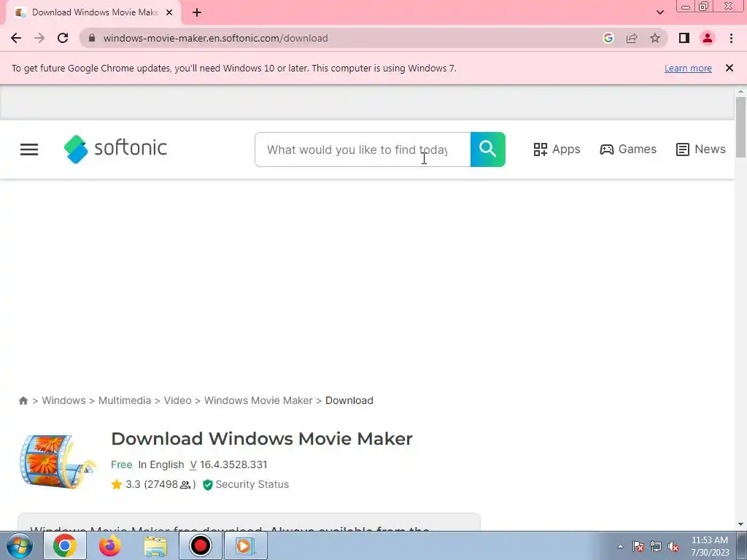The height and width of the screenshot is (560, 747).
Task: Open a new browser tab
Action: [x=197, y=13]
